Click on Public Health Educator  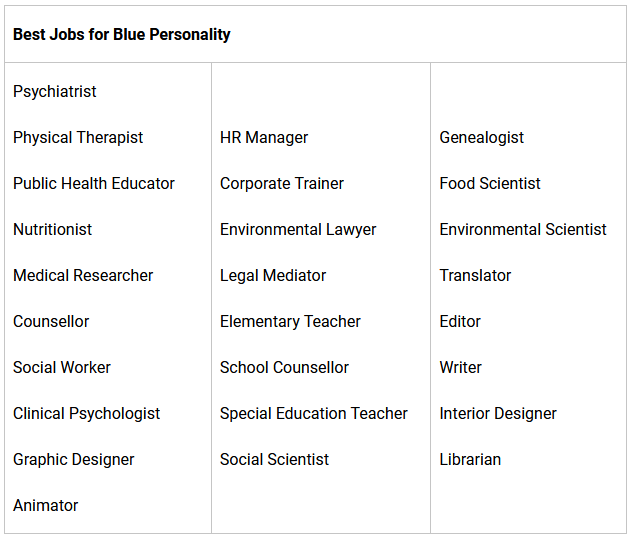pos(94,183)
